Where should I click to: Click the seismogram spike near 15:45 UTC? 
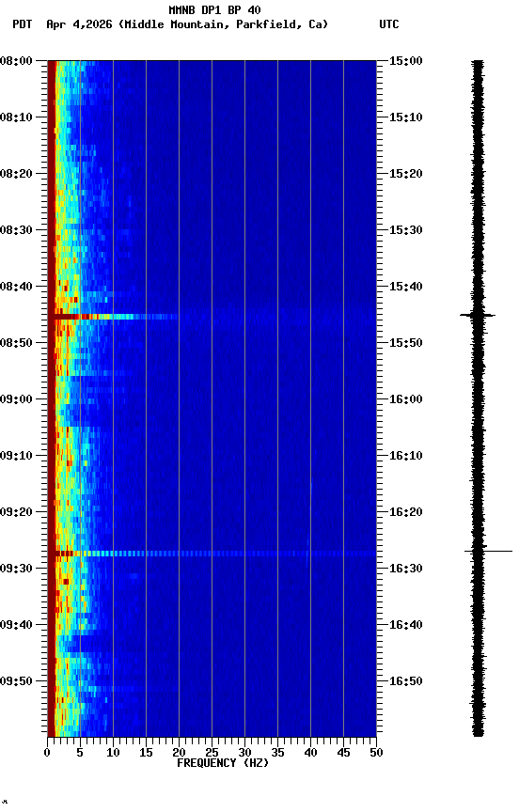[x=478, y=315]
